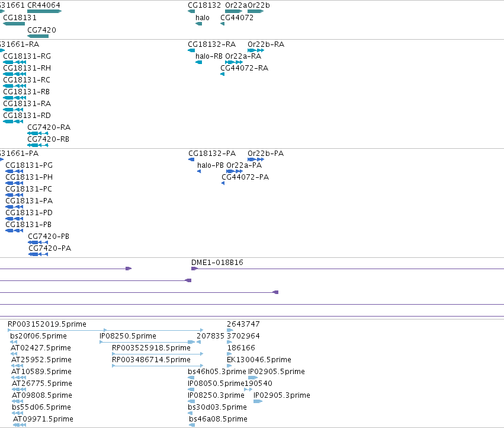Click EST IP08250.5prime
504x428 pixels.
(128, 336)
